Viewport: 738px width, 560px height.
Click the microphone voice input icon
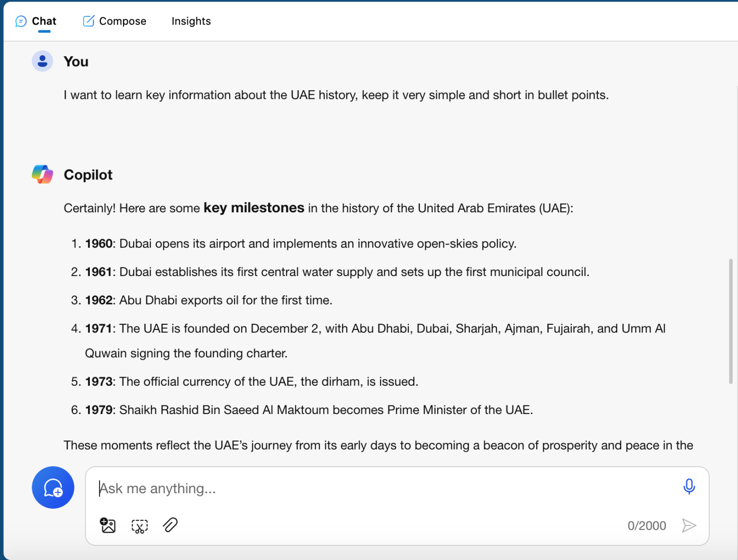[689, 487]
